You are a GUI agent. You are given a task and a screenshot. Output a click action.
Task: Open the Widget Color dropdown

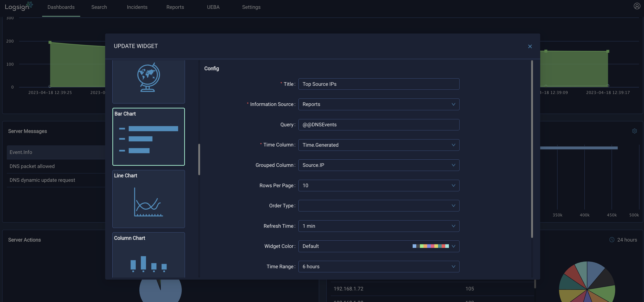tap(379, 246)
